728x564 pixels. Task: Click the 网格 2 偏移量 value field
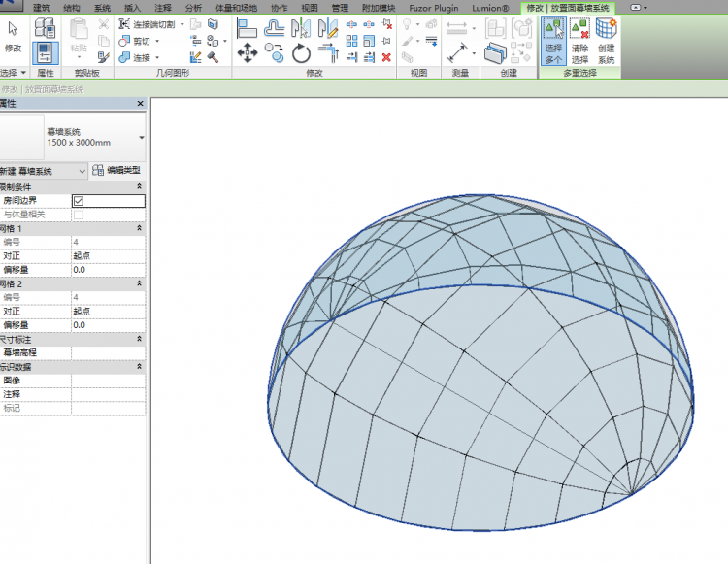tap(107, 324)
